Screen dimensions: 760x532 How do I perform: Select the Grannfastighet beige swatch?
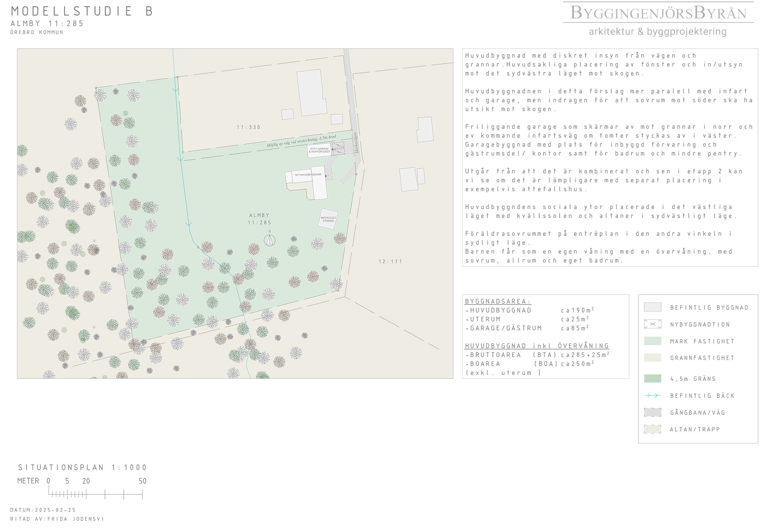click(652, 358)
